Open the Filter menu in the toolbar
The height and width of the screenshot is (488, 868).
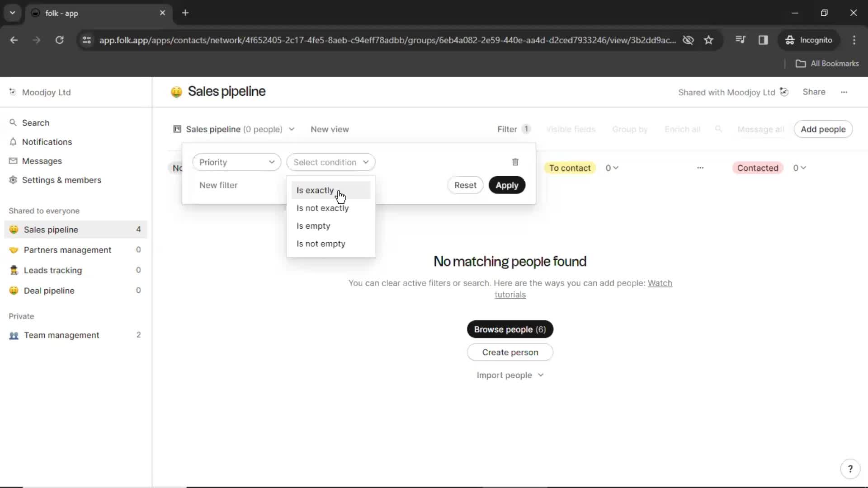point(514,129)
